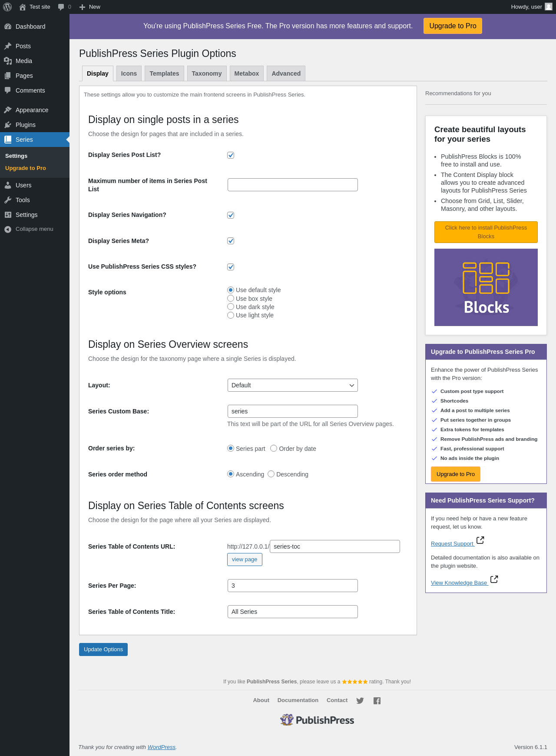Click the view page button

245,560
